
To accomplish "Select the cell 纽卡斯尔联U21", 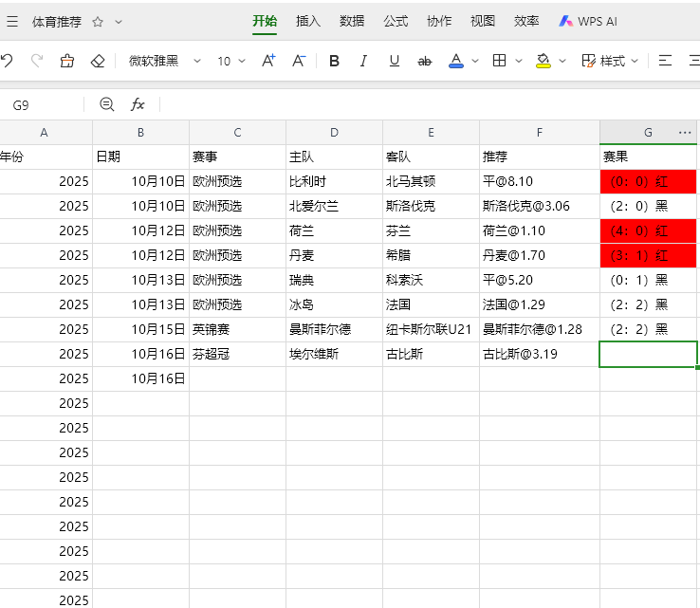I will pyautogui.click(x=431, y=329).
